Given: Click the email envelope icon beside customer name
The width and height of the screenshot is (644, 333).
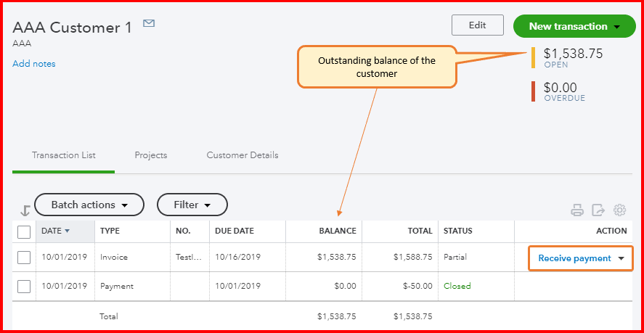Looking at the screenshot, I should tap(149, 24).
